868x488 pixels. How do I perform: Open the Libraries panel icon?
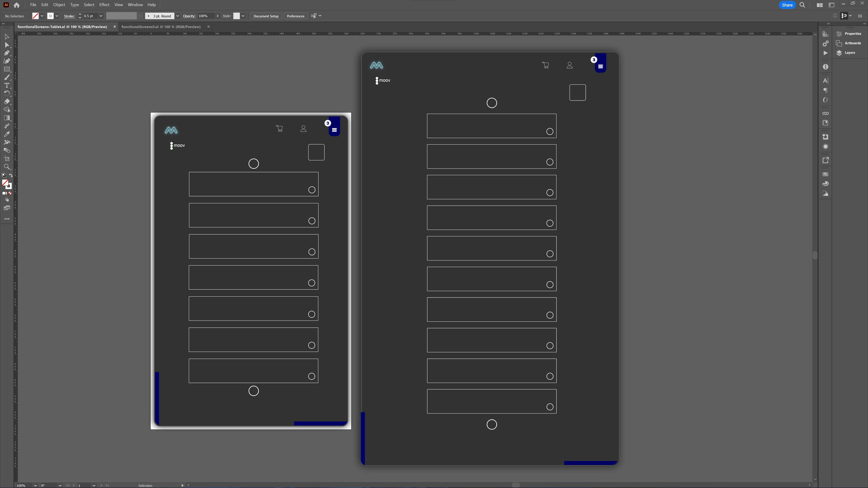click(x=825, y=123)
